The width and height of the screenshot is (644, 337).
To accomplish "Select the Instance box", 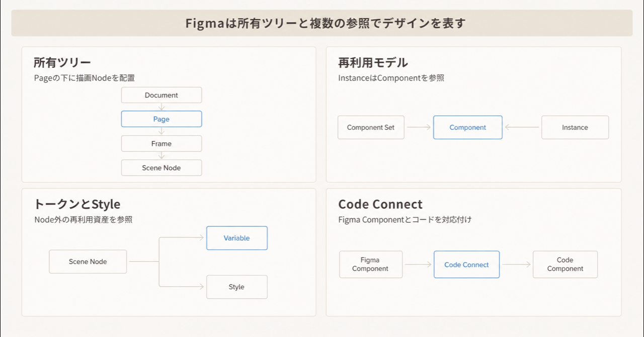I will tap(575, 127).
